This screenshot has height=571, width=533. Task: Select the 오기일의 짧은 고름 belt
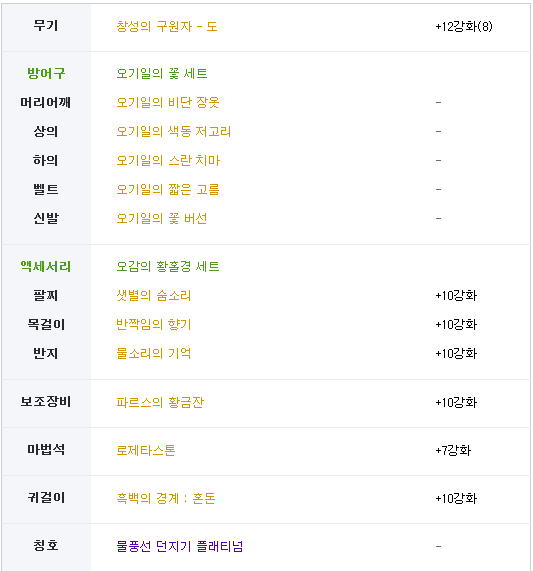(x=168, y=190)
